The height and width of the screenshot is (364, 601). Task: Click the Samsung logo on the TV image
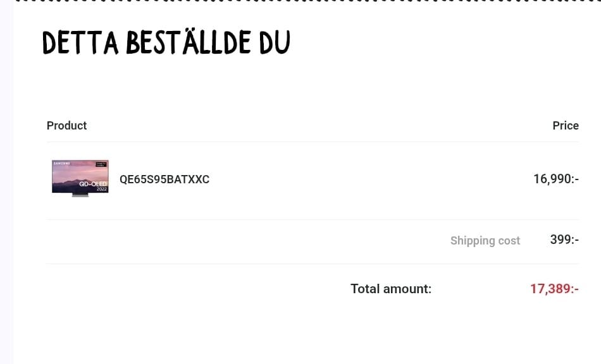point(61,164)
